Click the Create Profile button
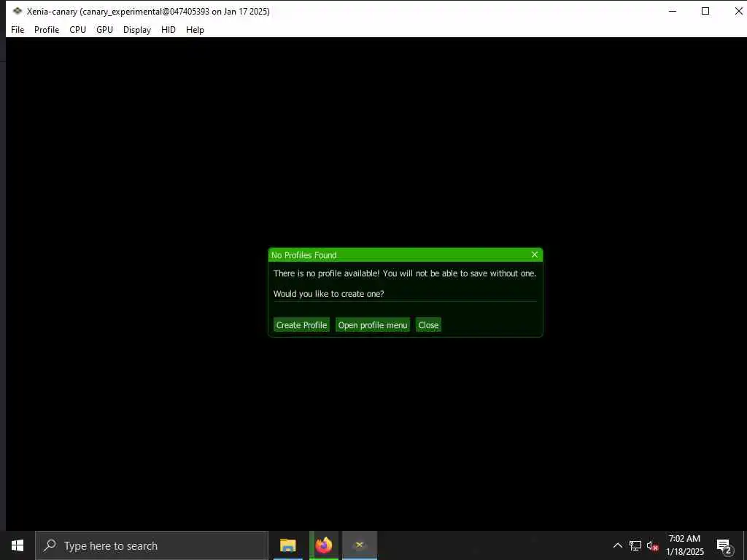The height and width of the screenshot is (560, 747). coord(301,324)
